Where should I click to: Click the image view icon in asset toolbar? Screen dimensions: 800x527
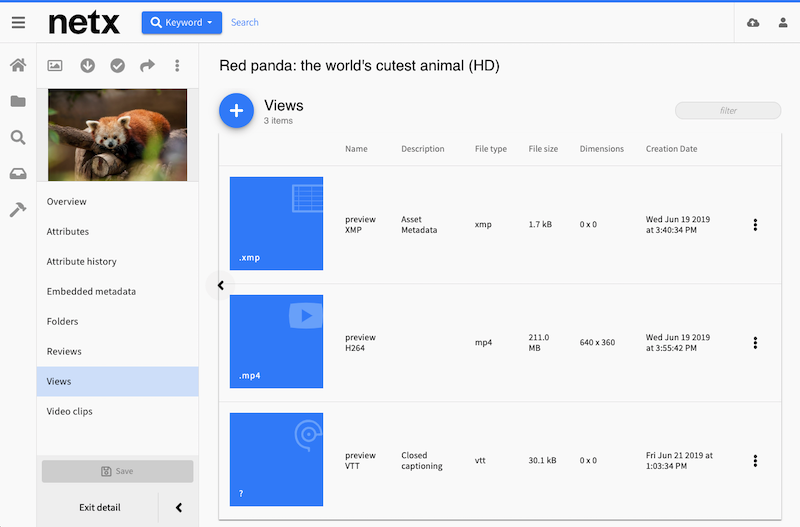pyautogui.click(x=55, y=65)
